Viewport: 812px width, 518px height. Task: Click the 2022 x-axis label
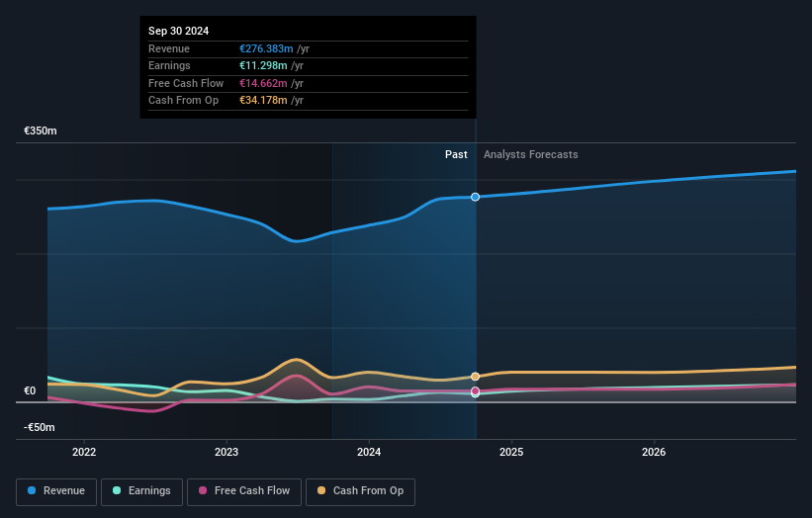coord(84,453)
